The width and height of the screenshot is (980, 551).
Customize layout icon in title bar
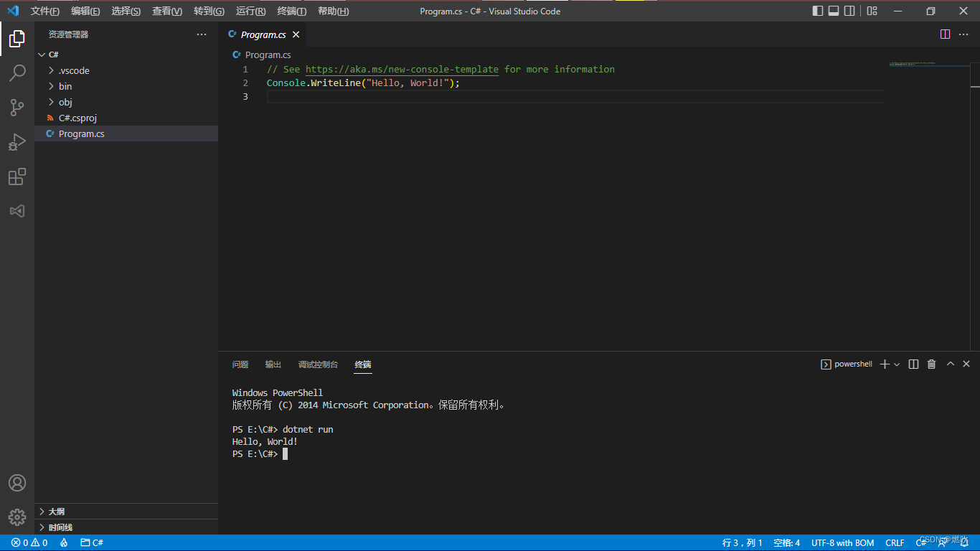(x=872, y=11)
